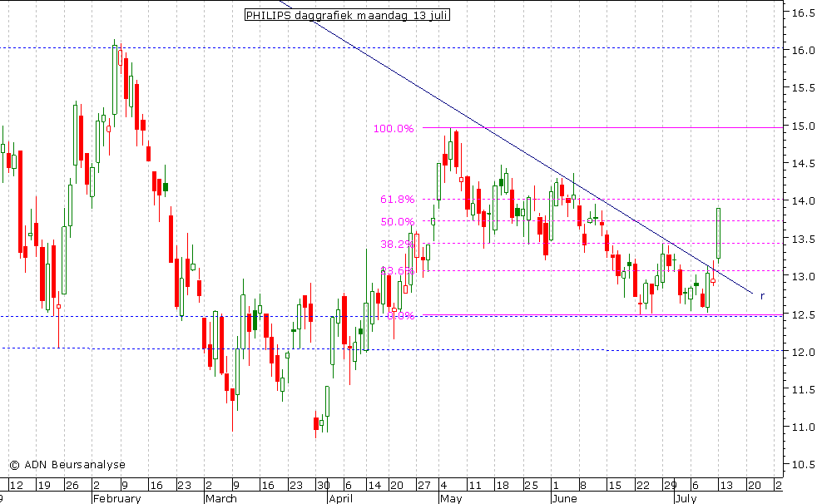Click the tall green candle of 13 July
The height and width of the screenshot is (504, 817).
point(719,233)
